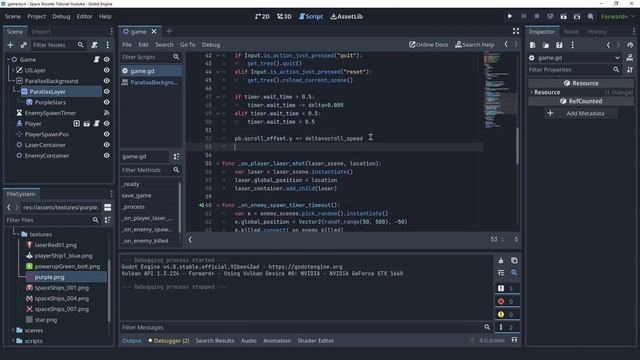Expand the scripts folder in FileSystem
This screenshot has height=360, width=640.
click(13, 341)
